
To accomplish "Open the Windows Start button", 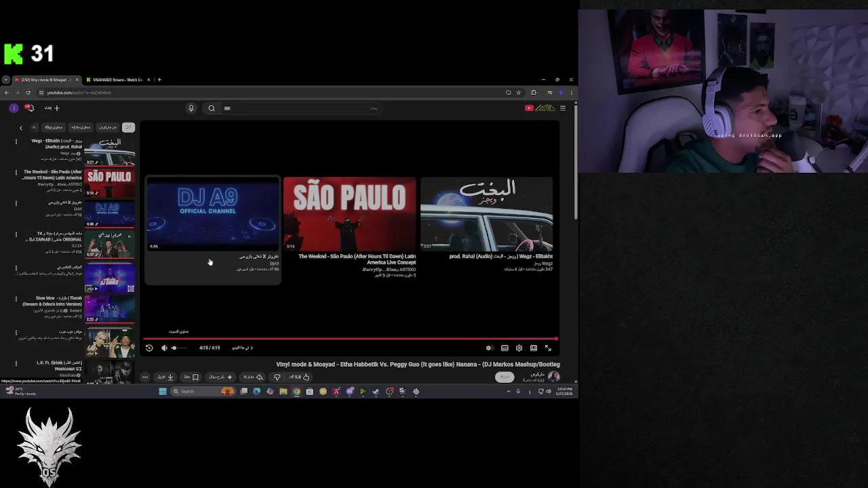I will (163, 391).
